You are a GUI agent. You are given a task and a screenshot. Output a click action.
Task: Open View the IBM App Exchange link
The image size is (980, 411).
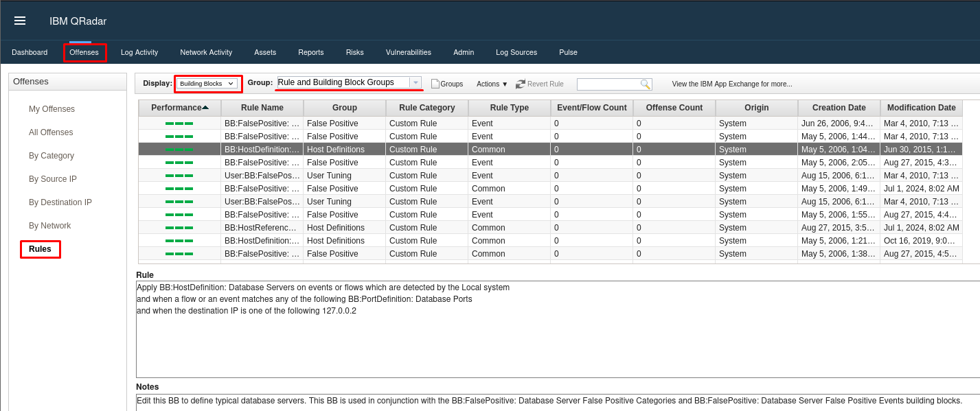pyautogui.click(x=732, y=84)
